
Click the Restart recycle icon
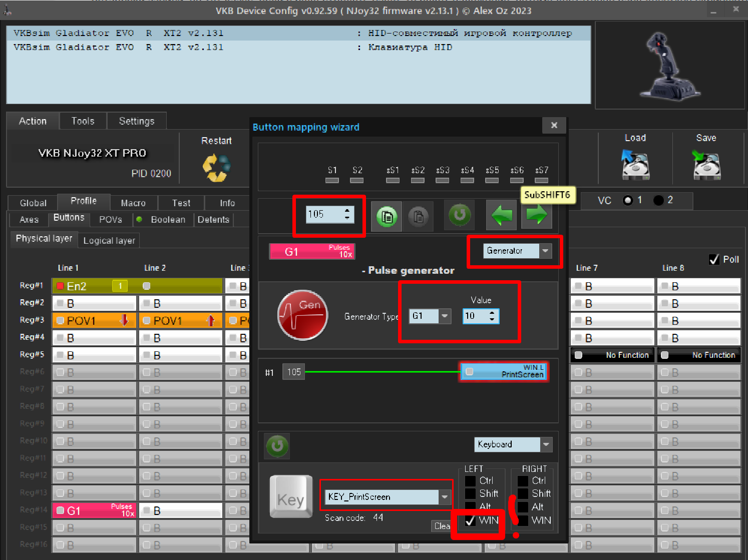click(216, 168)
